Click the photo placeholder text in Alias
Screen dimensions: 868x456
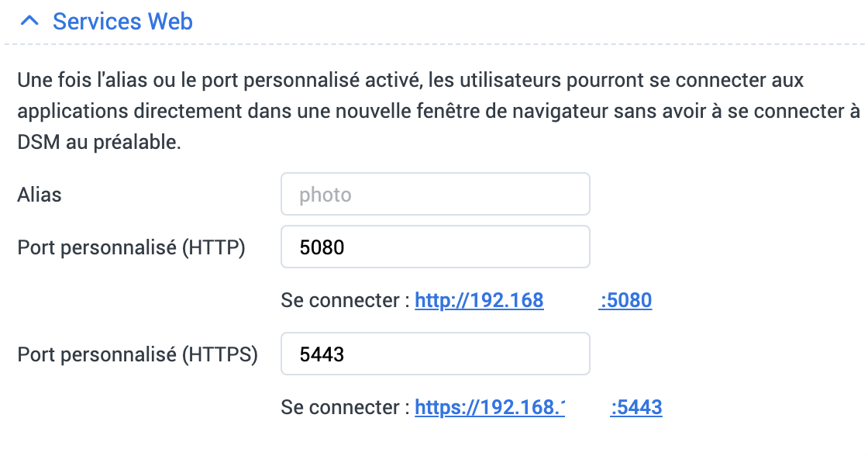[x=325, y=195]
